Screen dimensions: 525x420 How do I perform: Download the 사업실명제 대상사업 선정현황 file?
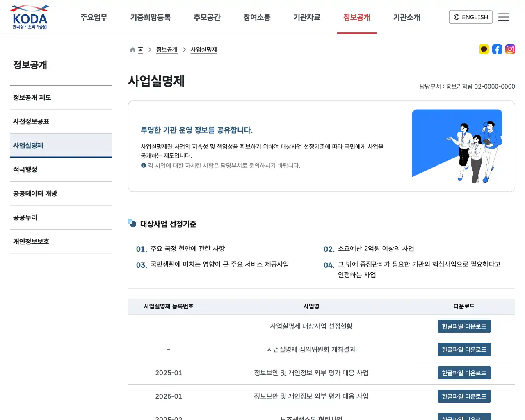tap(464, 326)
